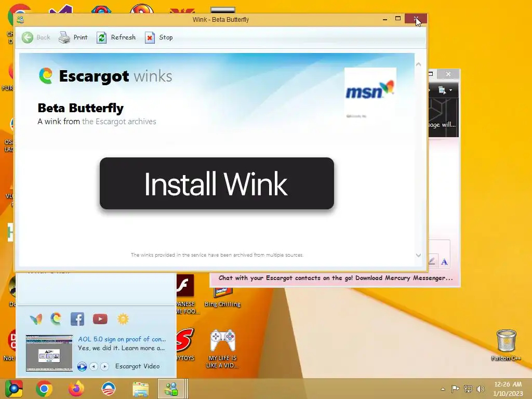Open the clock showing 12:26 AM

point(508,389)
